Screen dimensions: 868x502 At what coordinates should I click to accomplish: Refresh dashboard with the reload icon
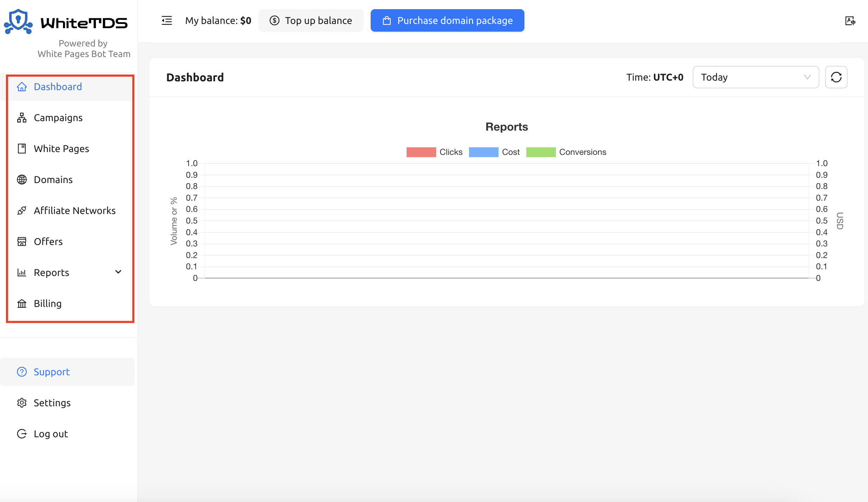[x=836, y=77]
